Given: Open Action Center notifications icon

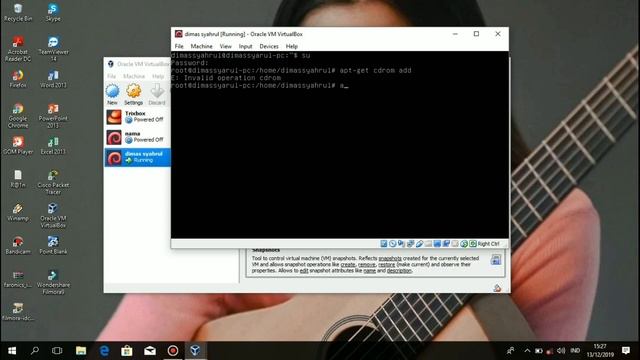Looking at the screenshot, I should (626, 351).
